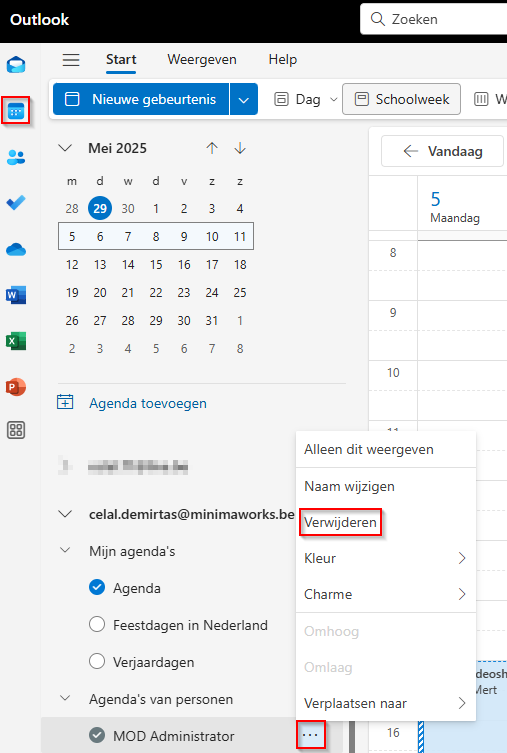Image resolution: width=507 pixels, height=753 pixels.
Task: Toggle the hamburger navigation pane button
Action: pos(71,60)
